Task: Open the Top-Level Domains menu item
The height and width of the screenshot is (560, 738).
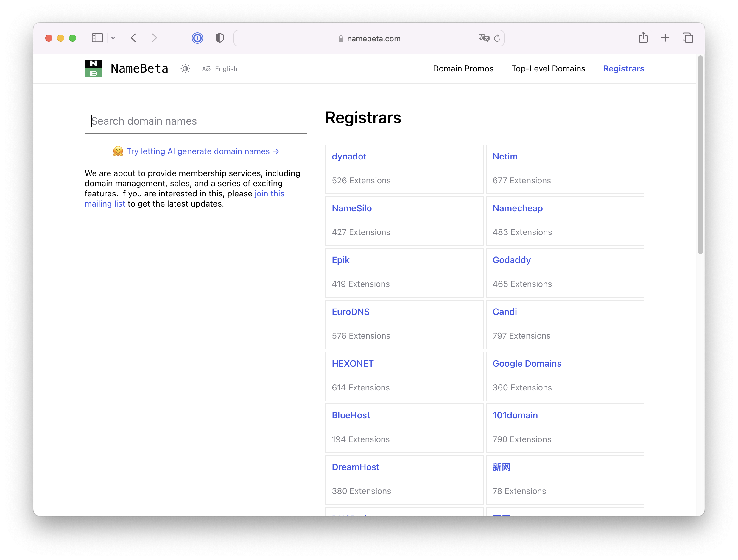Action: pyautogui.click(x=548, y=68)
